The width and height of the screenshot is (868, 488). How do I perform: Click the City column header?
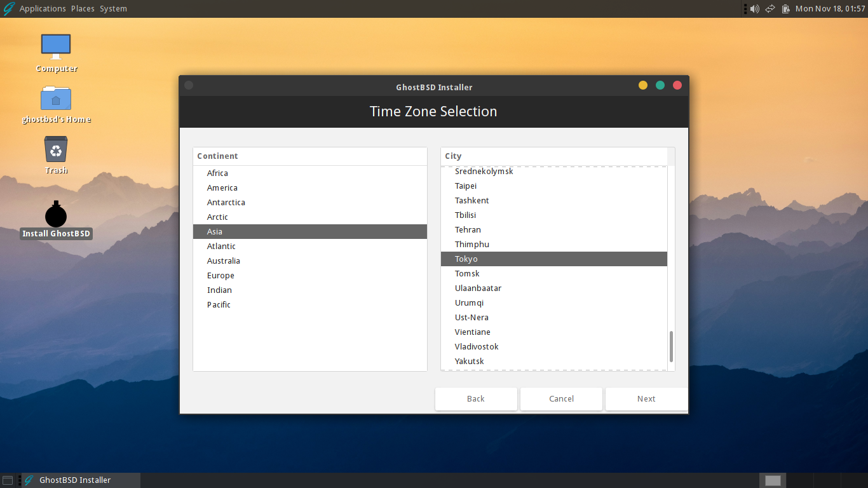pyautogui.click(x=554, y=156)
